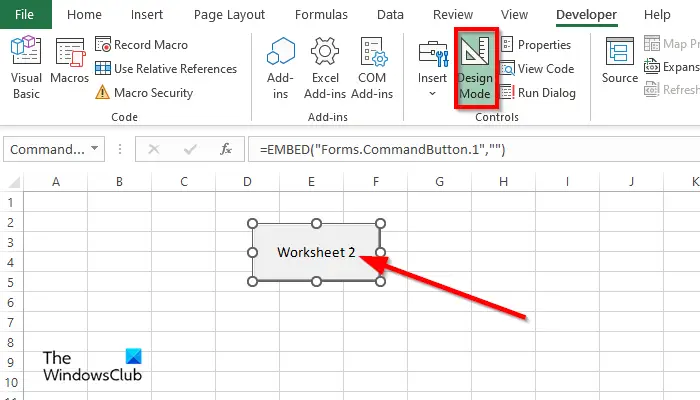Open the Macros dialog
This screenshot has height=400, width=700.
(x=70, y=61)
